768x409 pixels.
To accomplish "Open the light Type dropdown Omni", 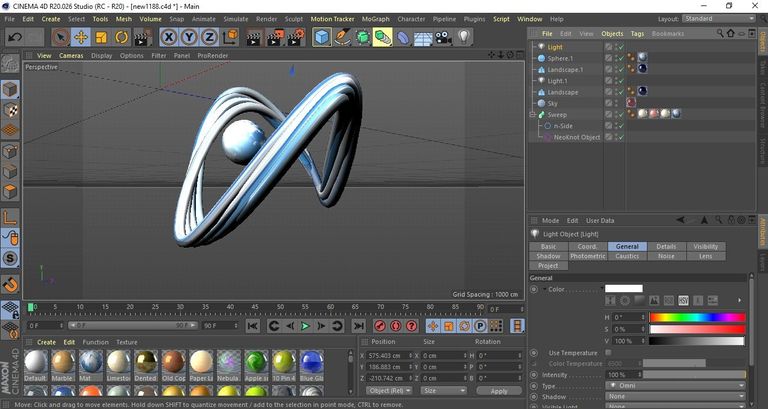I will 675,386.
